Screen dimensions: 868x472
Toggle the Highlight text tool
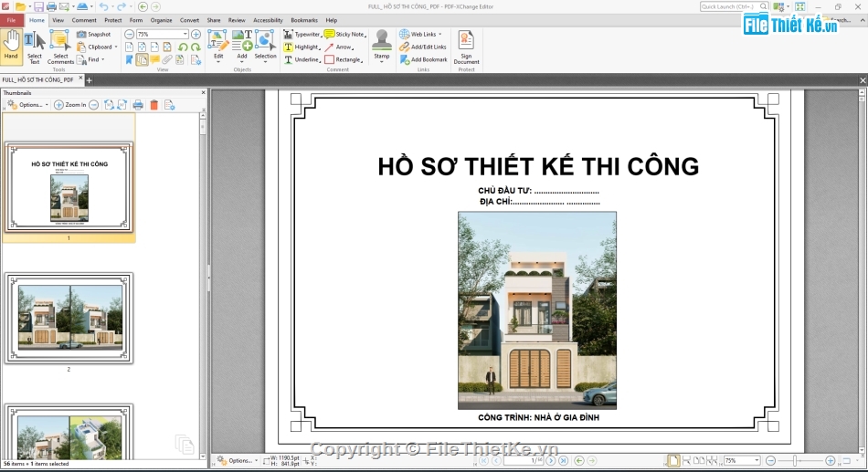(x=302, y=47)
